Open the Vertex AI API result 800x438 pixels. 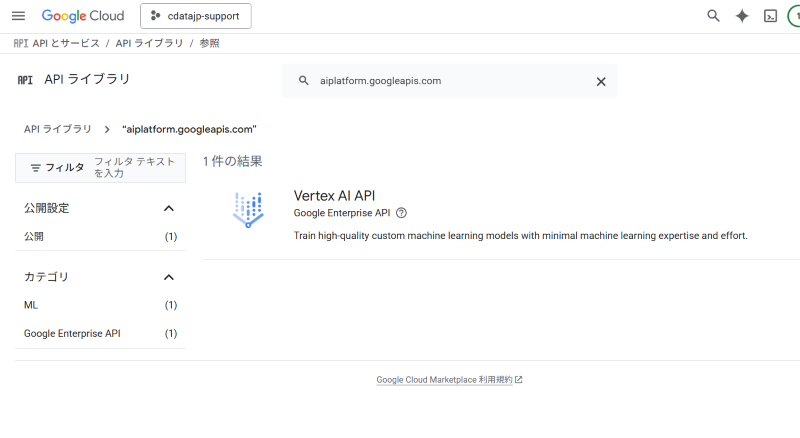[334, 196]
